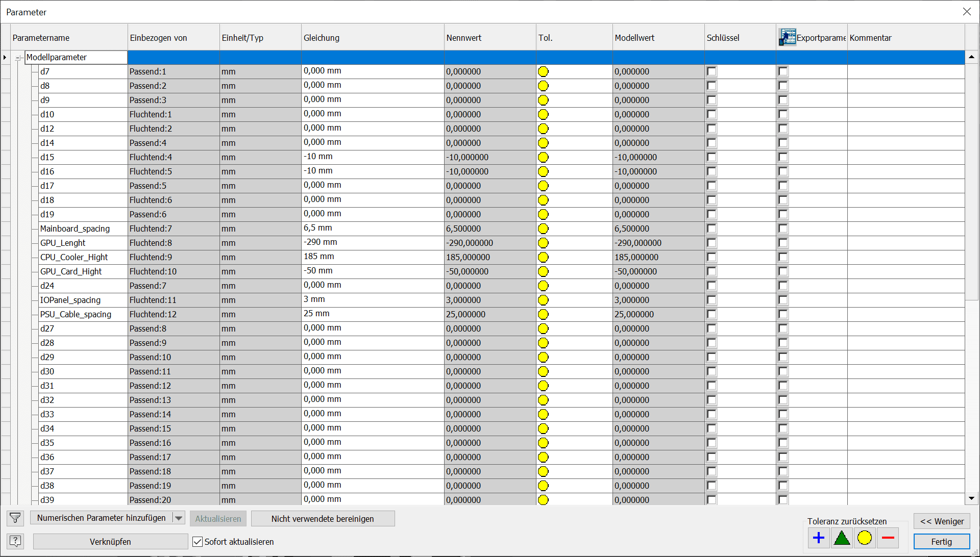Set tolerance to median with green triangle icon

pyautogui.click(x=842, y=538)
